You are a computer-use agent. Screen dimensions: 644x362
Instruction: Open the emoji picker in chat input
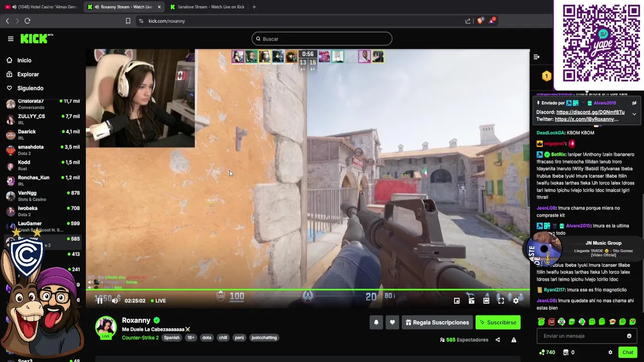click(x=629, y=336)
